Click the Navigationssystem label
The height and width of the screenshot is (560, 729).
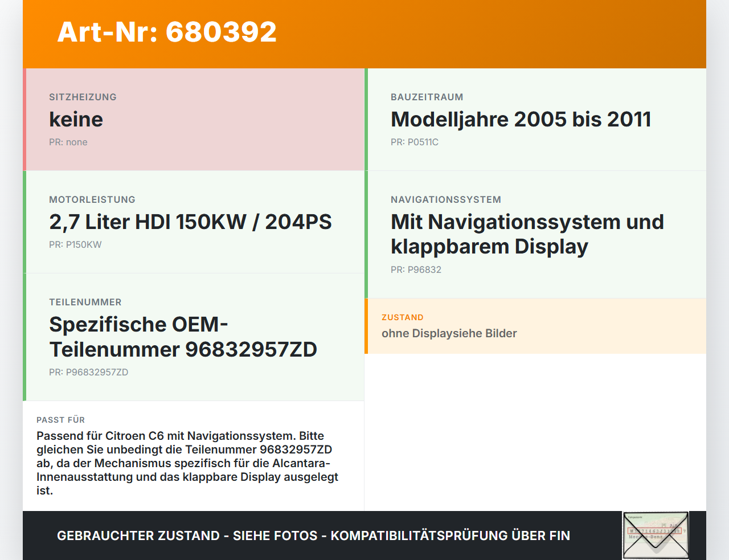pyautogui.click(x=446, y=200)
